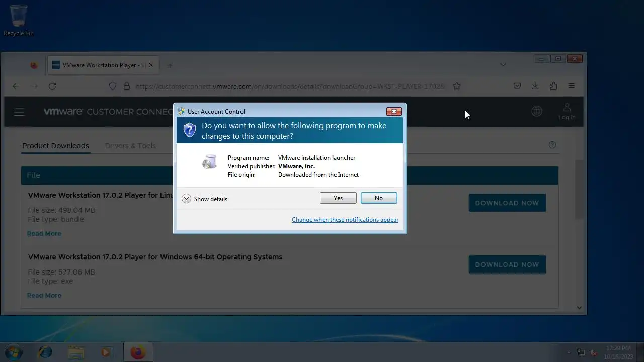This screenshot has width=644, height=362.
Task: Select Firefox taskbar button
Action: [138, 352]
